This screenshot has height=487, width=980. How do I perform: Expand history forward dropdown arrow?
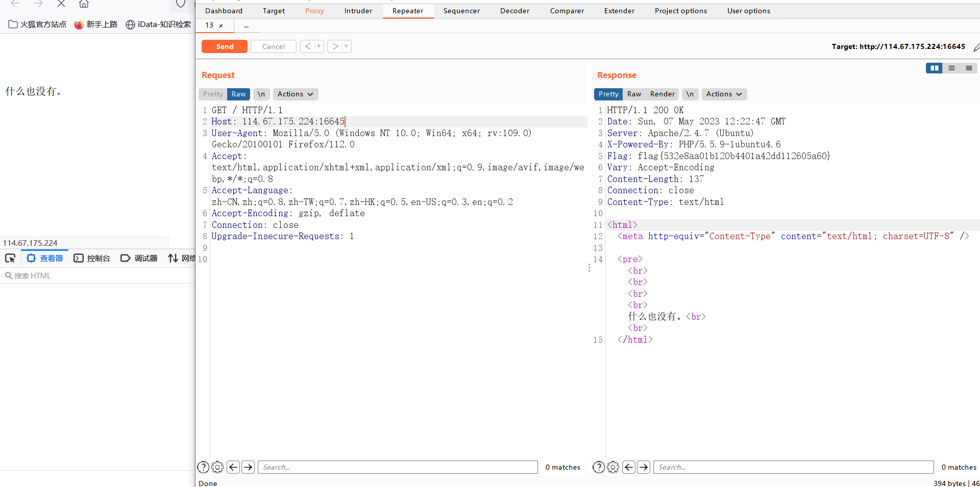[346, 46]
